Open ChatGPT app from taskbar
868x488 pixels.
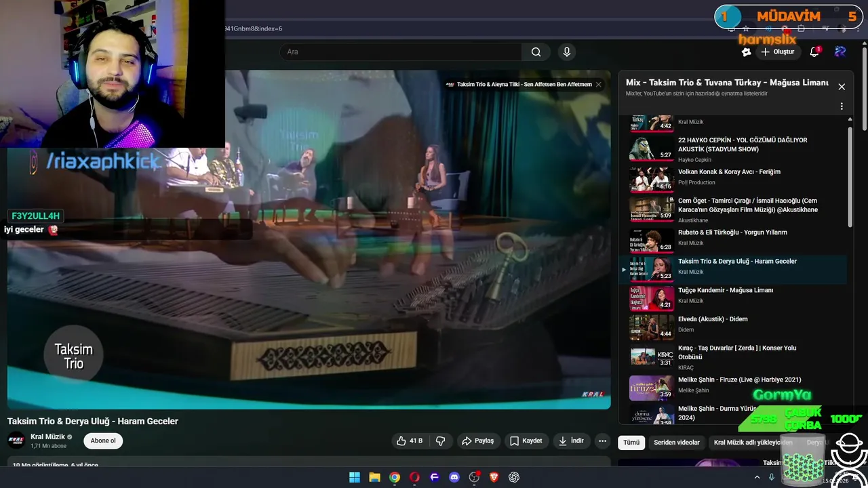coord(514,477)
